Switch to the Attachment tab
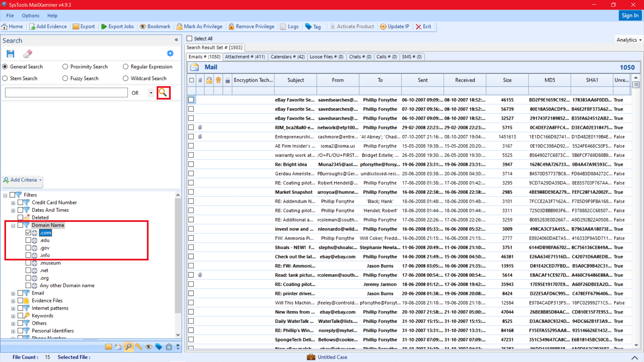This screenshot has width=644, height=362. (245, 57)
